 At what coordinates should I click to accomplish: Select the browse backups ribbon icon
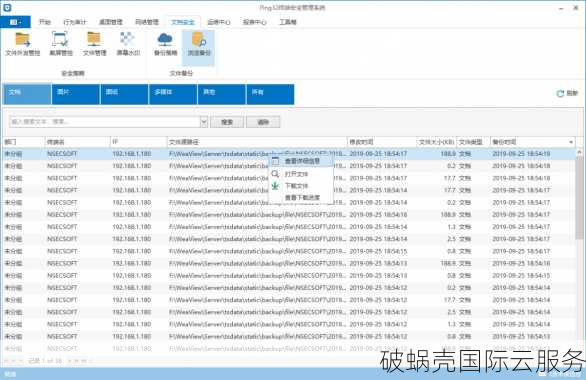(x=199, y=40)
